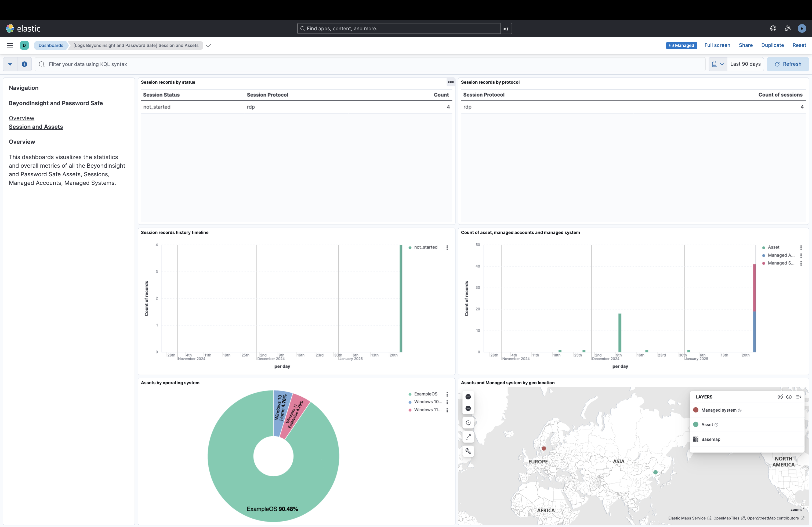Screen dimensions: 812x527
Task: Hide all map layers
Action: (780, 397)
